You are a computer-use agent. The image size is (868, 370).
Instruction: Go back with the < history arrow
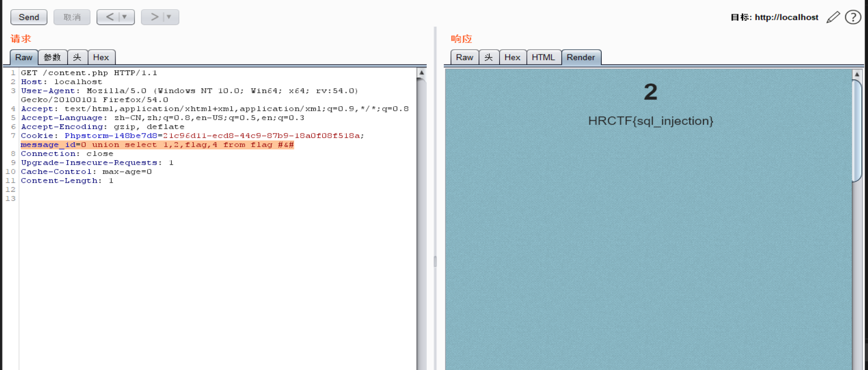click(109, 17)
